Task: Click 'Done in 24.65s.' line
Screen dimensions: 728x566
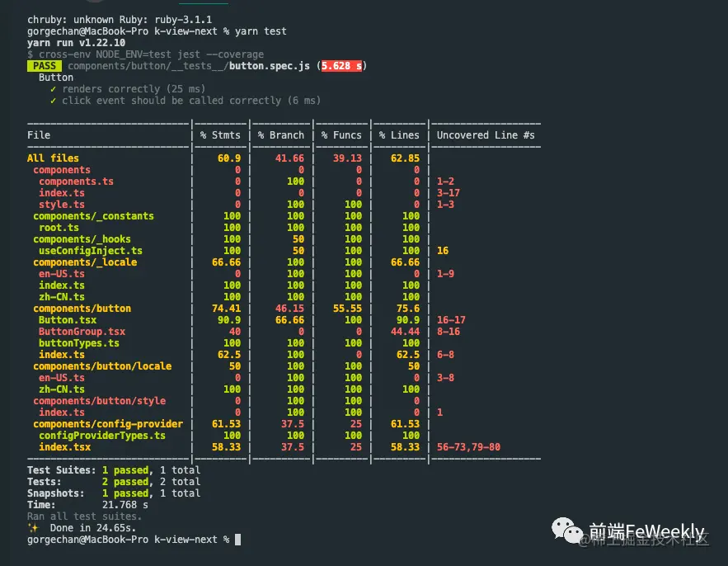Action: pos(93,528)
